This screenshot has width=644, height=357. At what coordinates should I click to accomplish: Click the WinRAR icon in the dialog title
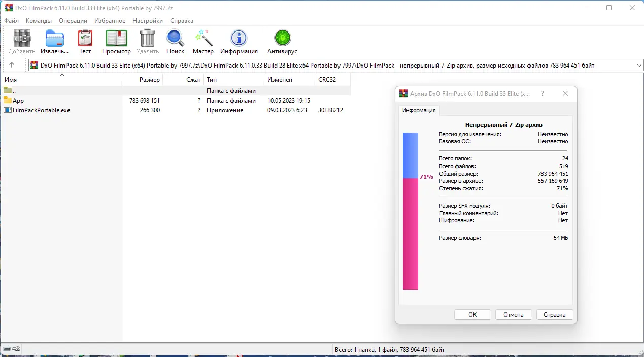click(403, 93)
